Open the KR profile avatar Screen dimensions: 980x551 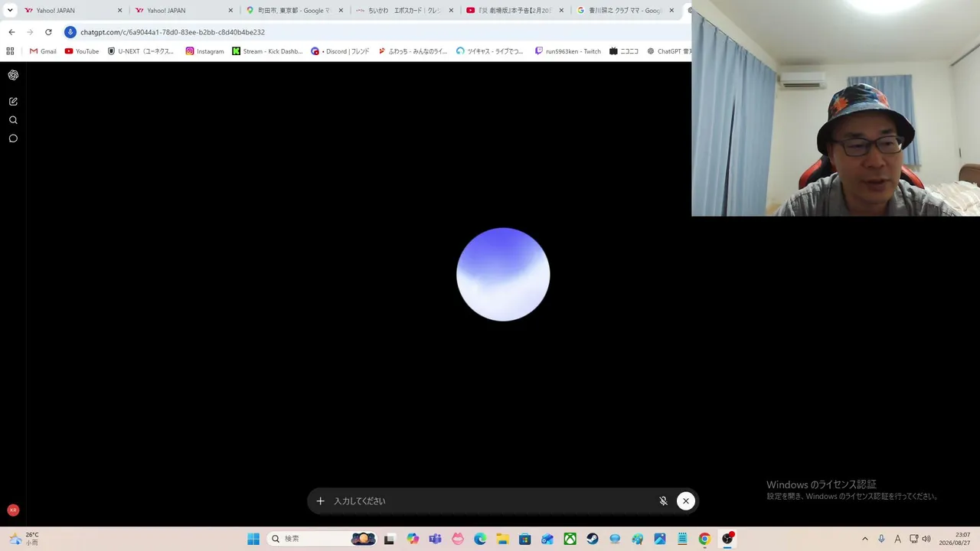pos(13,510)
